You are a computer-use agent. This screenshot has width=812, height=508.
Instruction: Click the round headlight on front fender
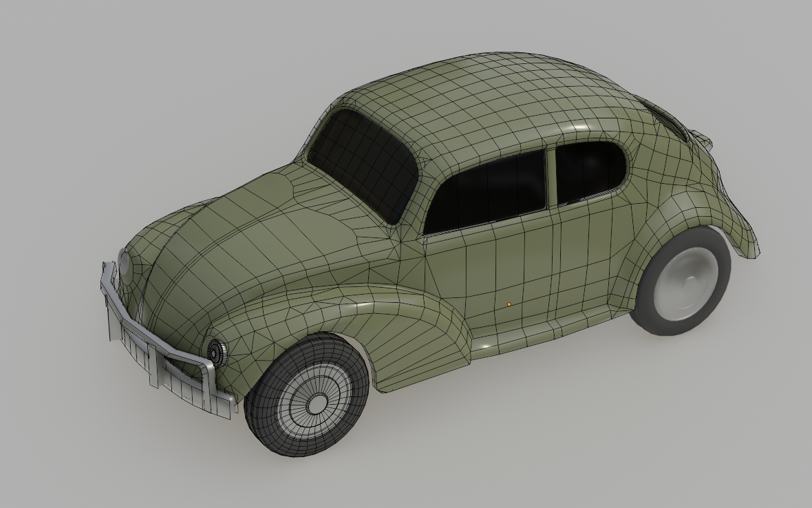216,352
